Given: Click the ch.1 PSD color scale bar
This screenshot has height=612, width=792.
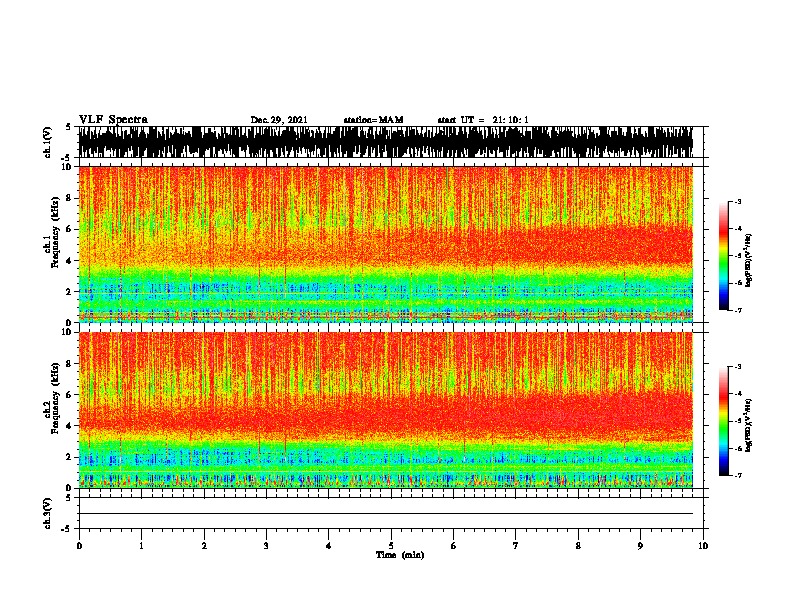Looking at the screenshot, I should [724, 256].
